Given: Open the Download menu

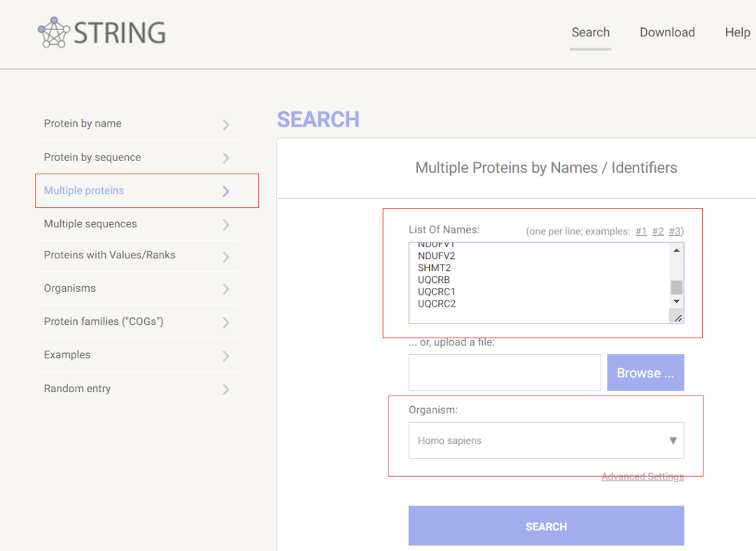Looking at the screenshot, I should pos(667,32).
